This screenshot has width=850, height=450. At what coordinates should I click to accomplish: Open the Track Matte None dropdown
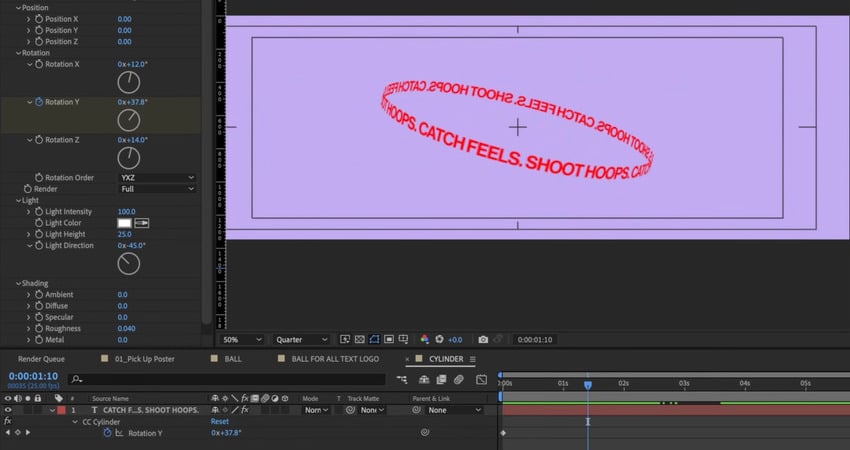click(372, 410)
